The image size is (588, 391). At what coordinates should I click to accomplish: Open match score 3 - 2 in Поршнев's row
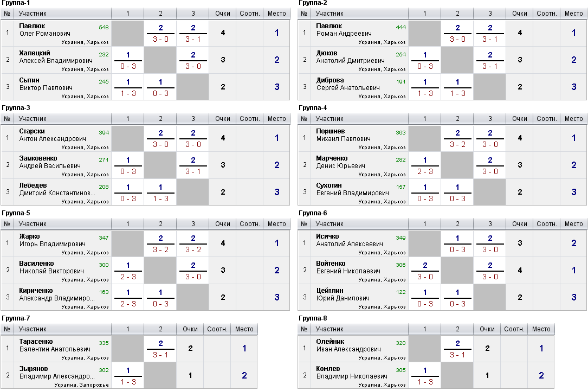(457, 144)
